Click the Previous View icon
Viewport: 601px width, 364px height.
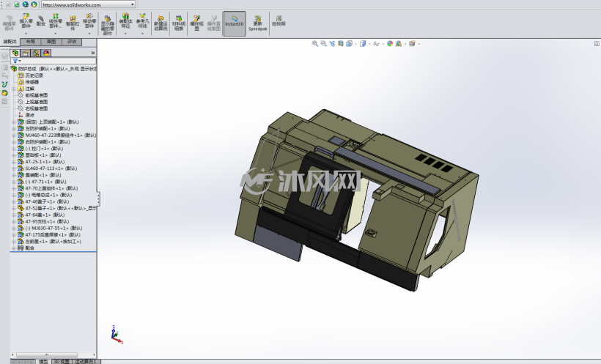tap(332, 44)
